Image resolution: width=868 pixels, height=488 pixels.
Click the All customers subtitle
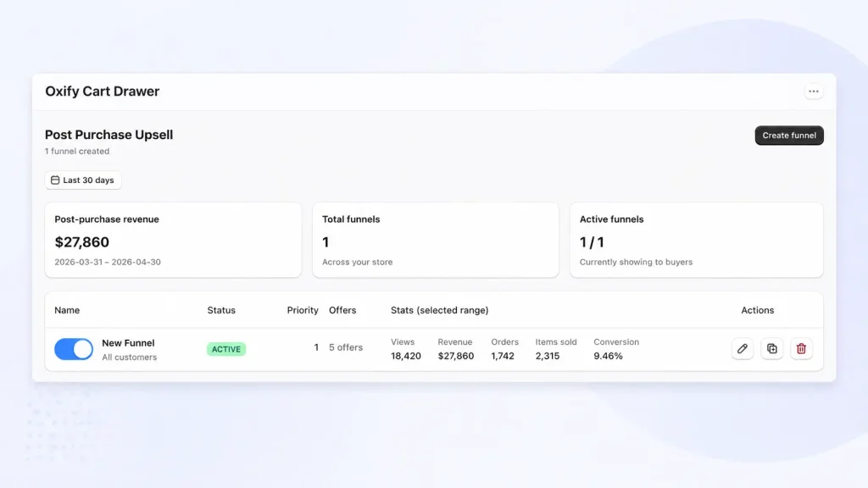point(129,358)
